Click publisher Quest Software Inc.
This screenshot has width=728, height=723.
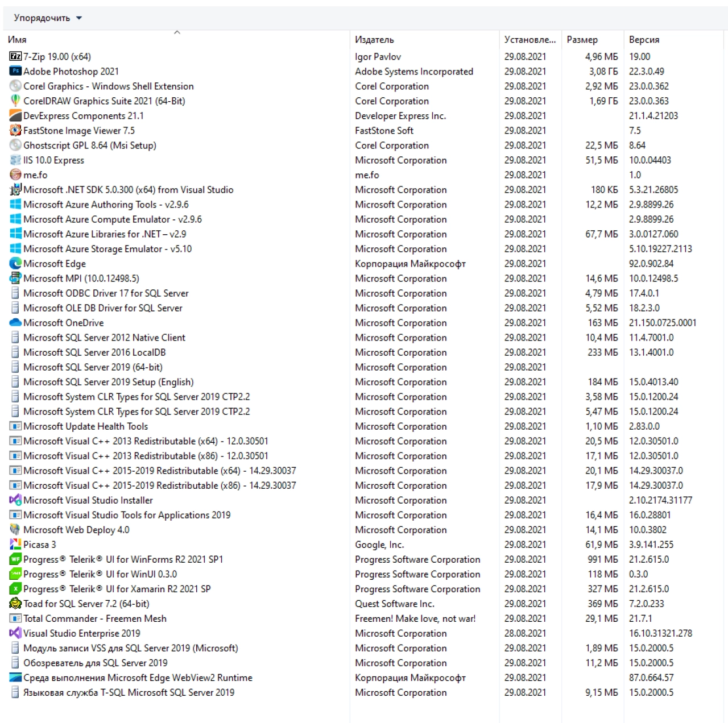[394, 603]
